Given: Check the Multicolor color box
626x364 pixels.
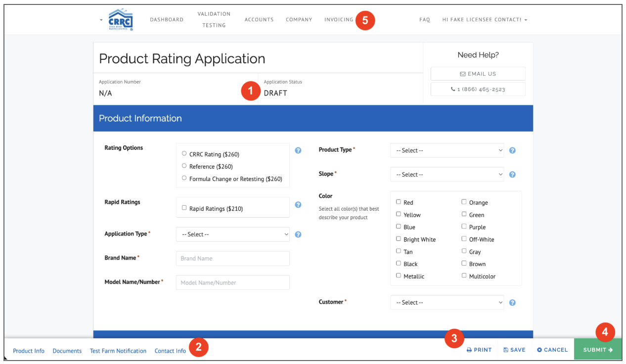Looking at the screenshot, I should point(464,275).
